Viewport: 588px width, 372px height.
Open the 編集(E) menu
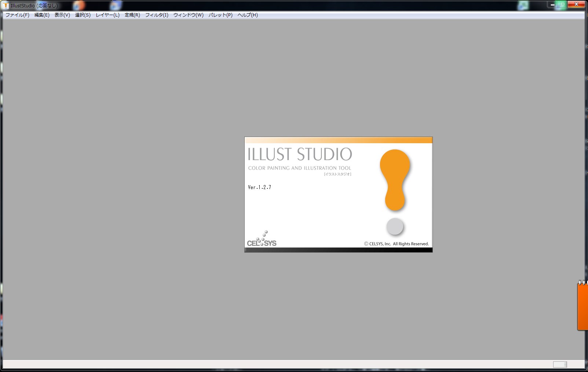coord(42,15)
